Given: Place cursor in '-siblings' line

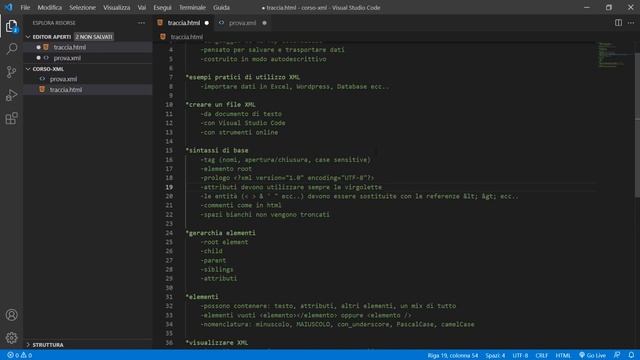Looking at the screenshot, I should click(217, 269).
